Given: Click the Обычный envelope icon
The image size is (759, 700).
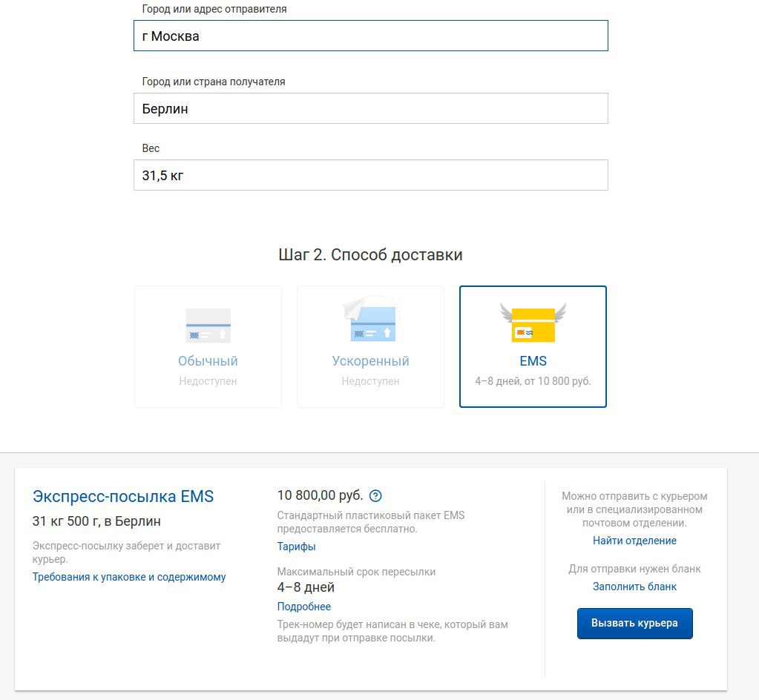Looking at the screenshot, I should pos(208,326).
